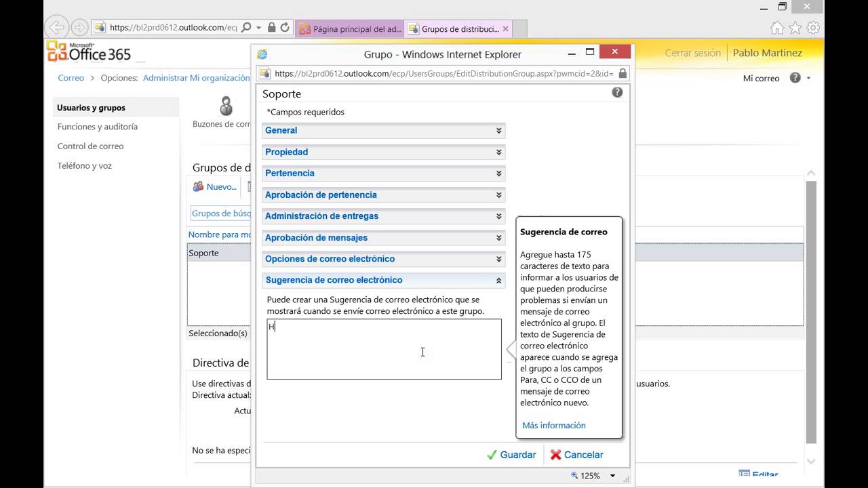This screenshot has width=868, height=488.
Task: Open the dropdown next to help icon
Action: (808, 78)
